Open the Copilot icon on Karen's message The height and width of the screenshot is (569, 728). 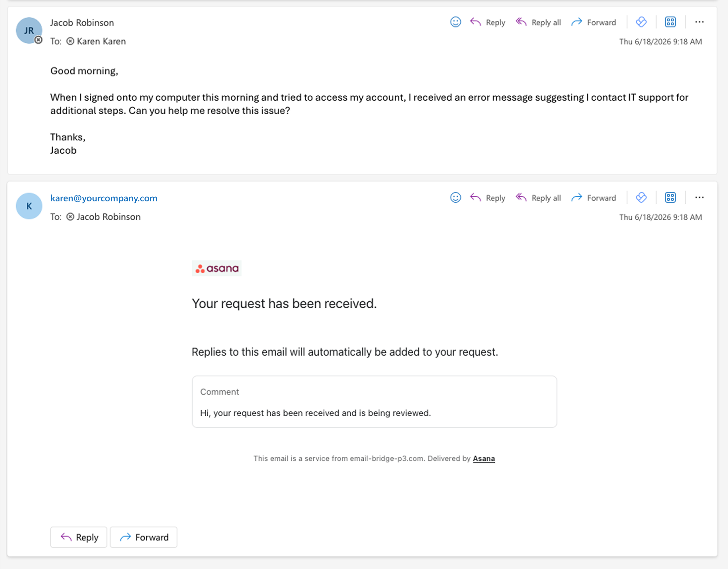click(x=641, y=197)
